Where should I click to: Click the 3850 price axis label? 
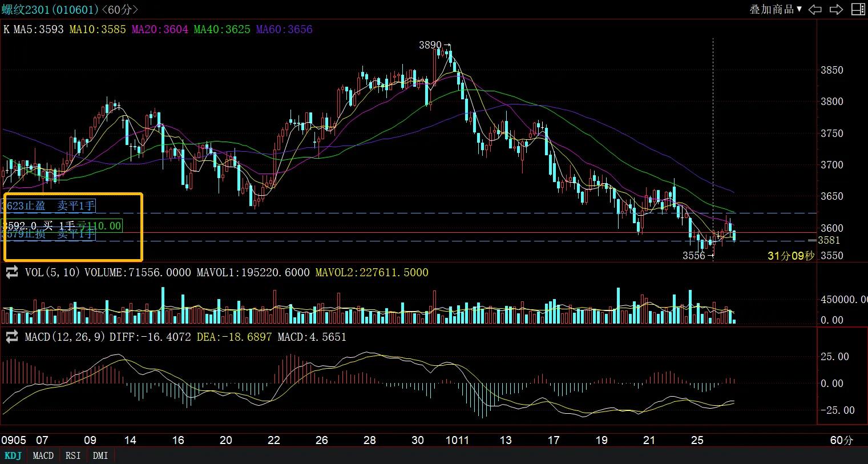pyautogui.click(x=831, y=70)
